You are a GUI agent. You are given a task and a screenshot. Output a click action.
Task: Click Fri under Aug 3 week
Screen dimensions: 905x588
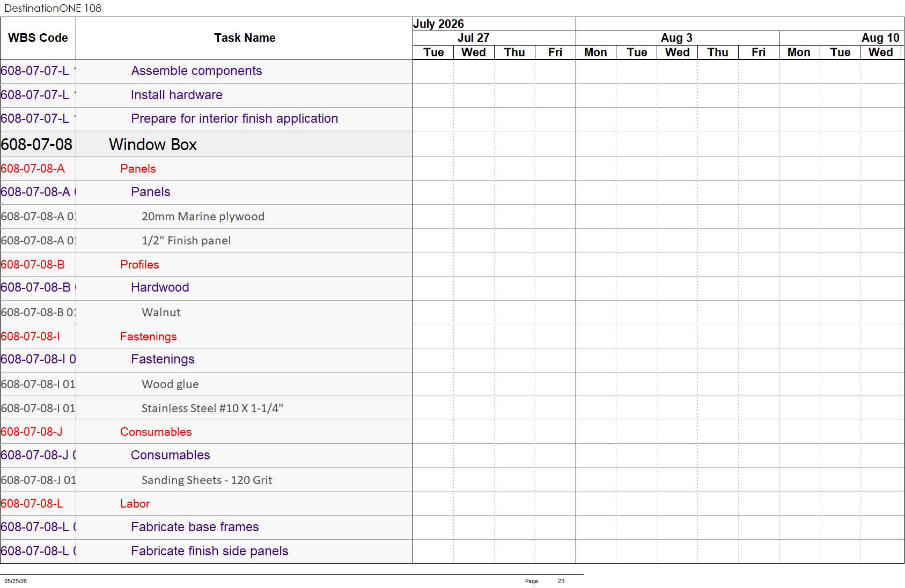759,53
